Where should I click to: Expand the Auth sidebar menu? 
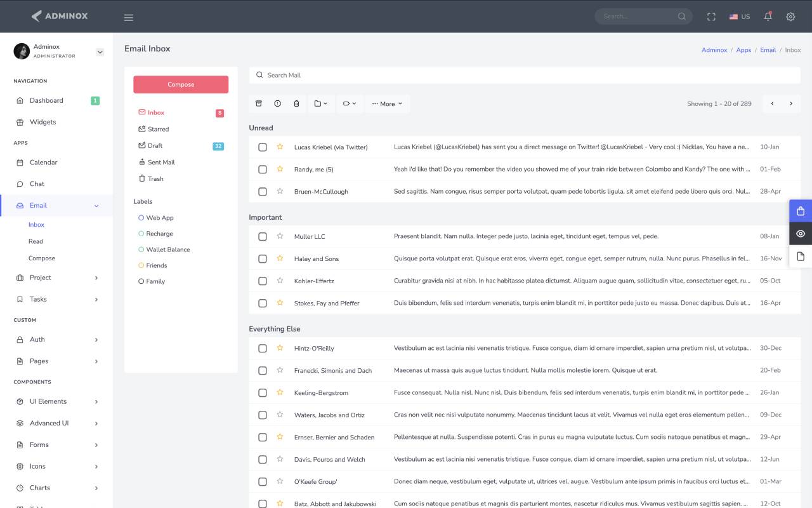click(56, 340)
